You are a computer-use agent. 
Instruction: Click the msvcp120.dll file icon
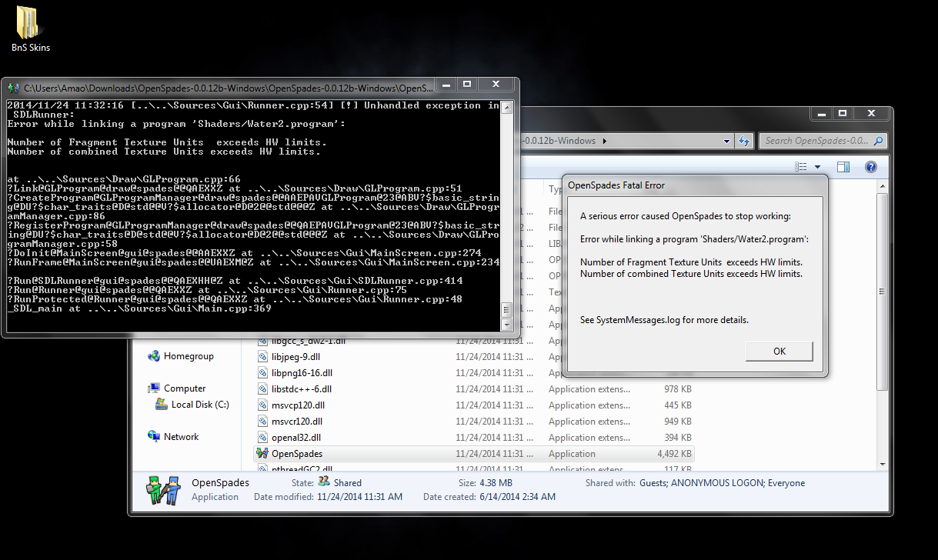coord(263,405)
